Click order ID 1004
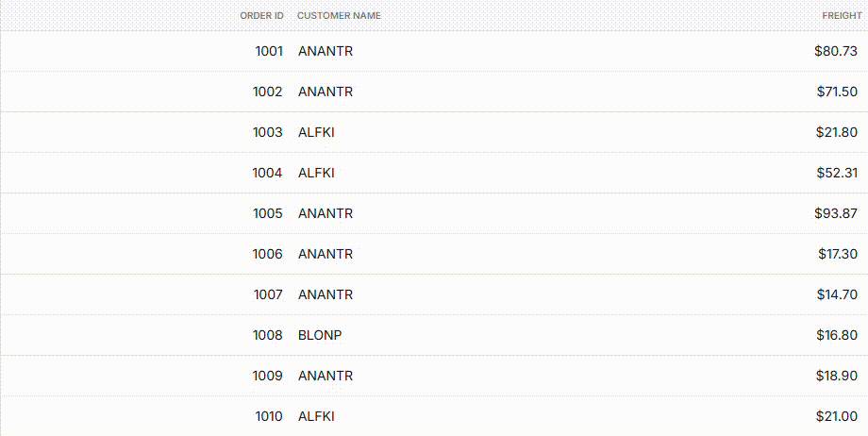Screen dimensions: 868x436 coord(268,173)
